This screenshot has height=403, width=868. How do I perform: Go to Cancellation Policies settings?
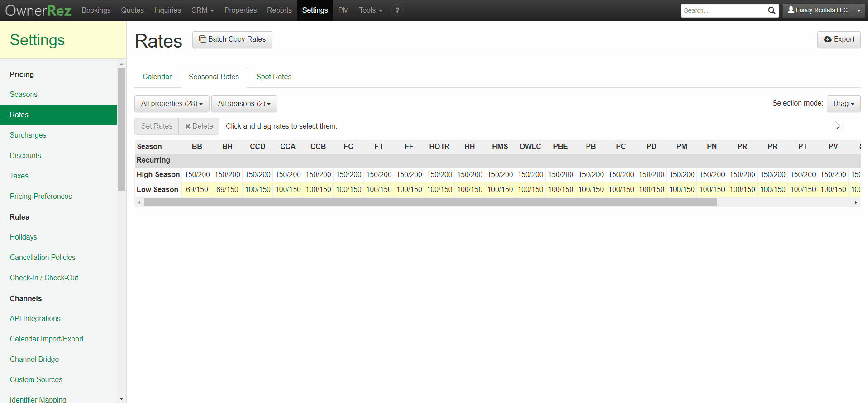point(43,257)
